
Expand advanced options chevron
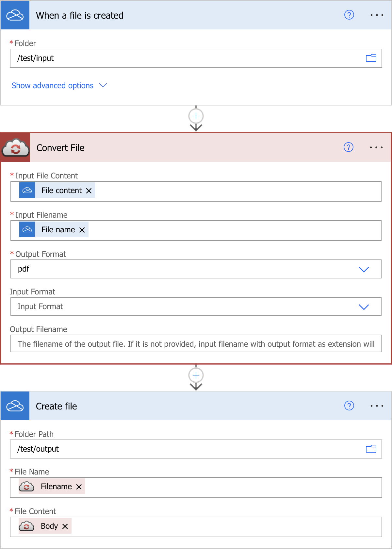point(103,85)
